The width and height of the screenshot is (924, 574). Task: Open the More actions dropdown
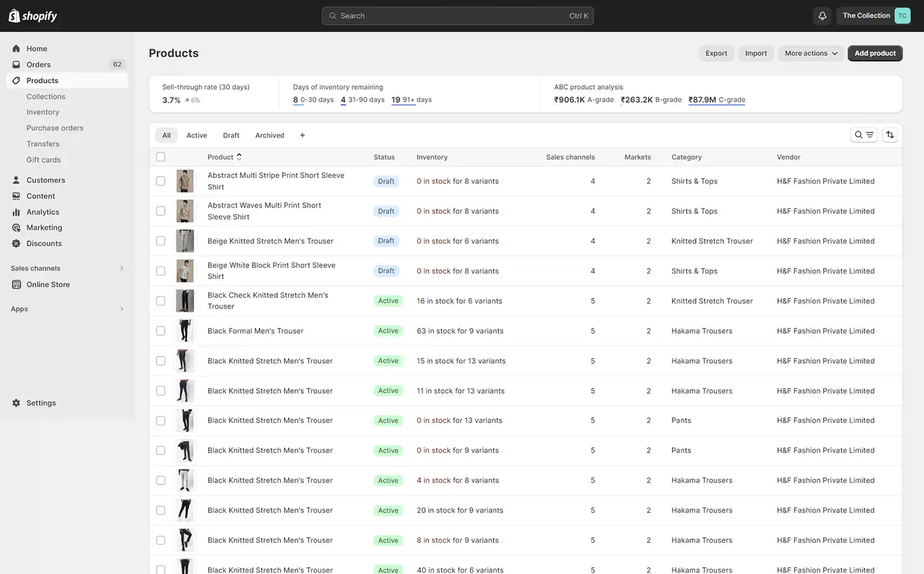click(x=810, y=53)
